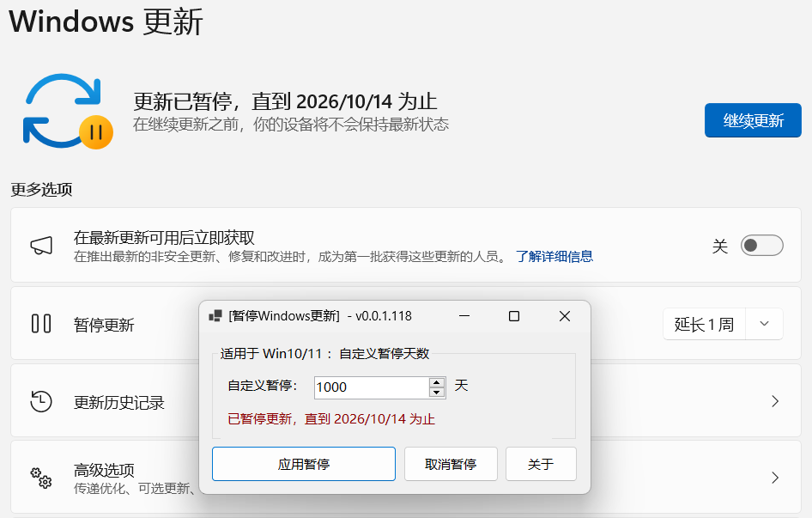812x518 pixels.
Task: Expand 更新历史记录 using the right chevron
Action: pos(774,401)
